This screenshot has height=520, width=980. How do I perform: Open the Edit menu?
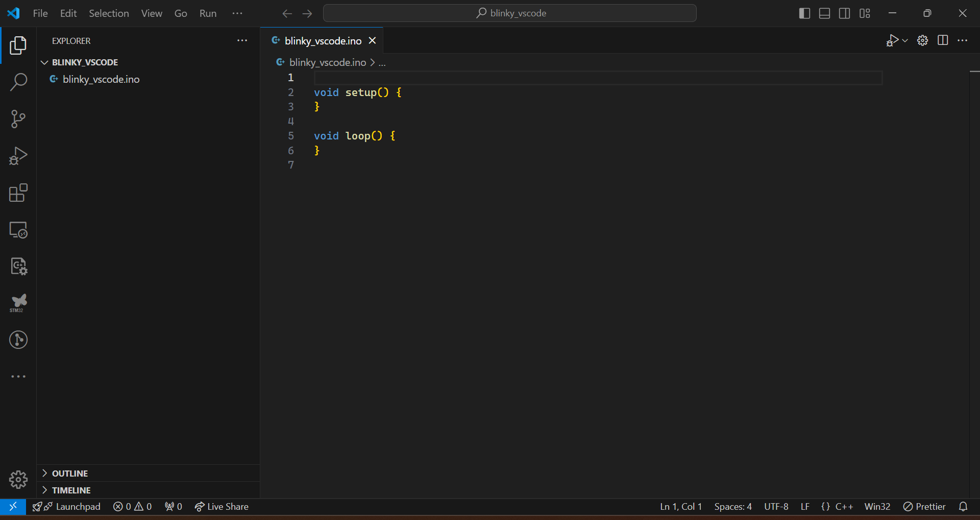[68, 13]
